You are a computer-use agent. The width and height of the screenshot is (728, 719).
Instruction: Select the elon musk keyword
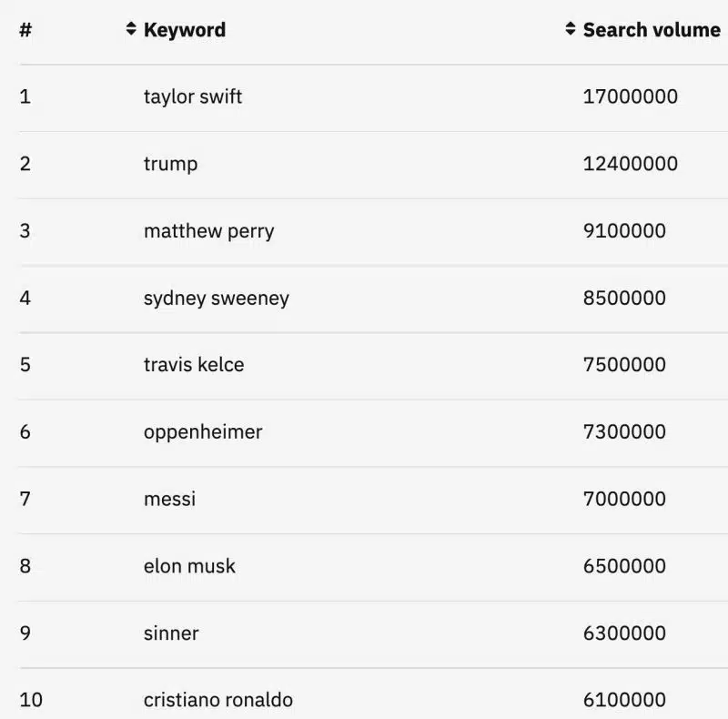189,566
